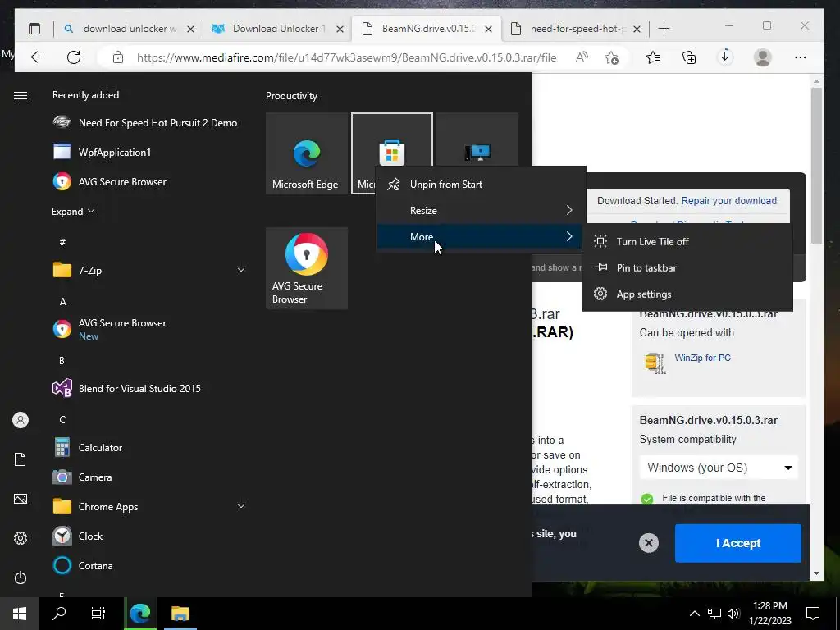Open App settings from context menu

687,294
